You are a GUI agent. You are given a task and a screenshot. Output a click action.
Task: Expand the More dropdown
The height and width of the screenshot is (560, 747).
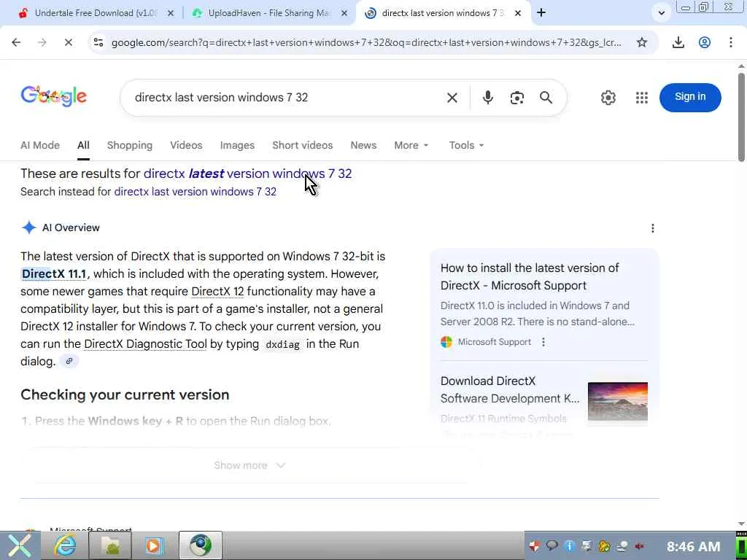pyautogui.click(x=411, y=145)
